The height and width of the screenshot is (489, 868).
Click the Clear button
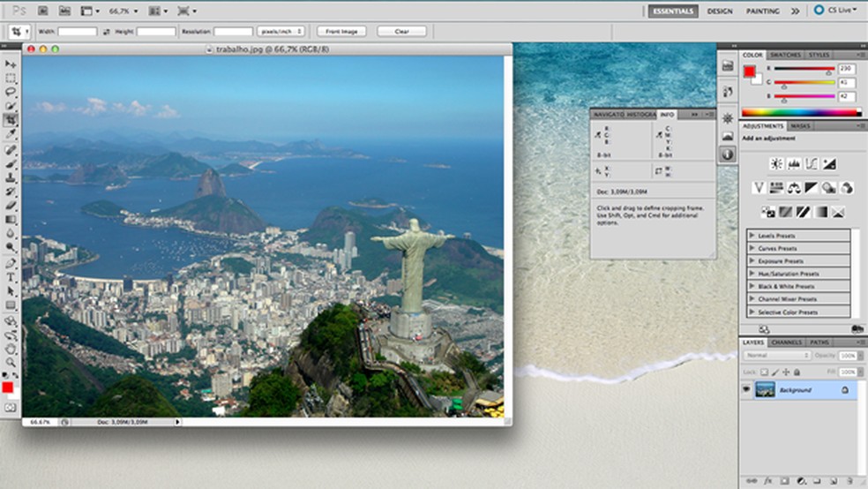coord(402,32)
